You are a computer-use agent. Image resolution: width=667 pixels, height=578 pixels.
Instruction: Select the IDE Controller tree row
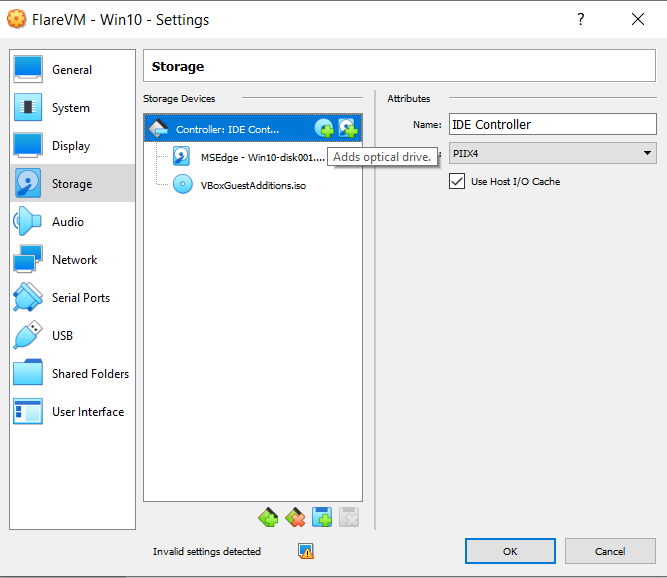pyautogui.click(x=227, y=129)
